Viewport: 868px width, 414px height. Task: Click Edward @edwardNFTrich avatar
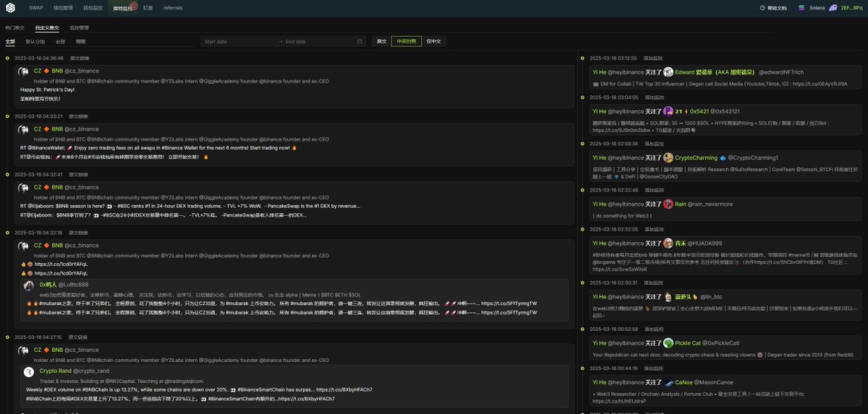pyautogui.click(x=668, y=72)
